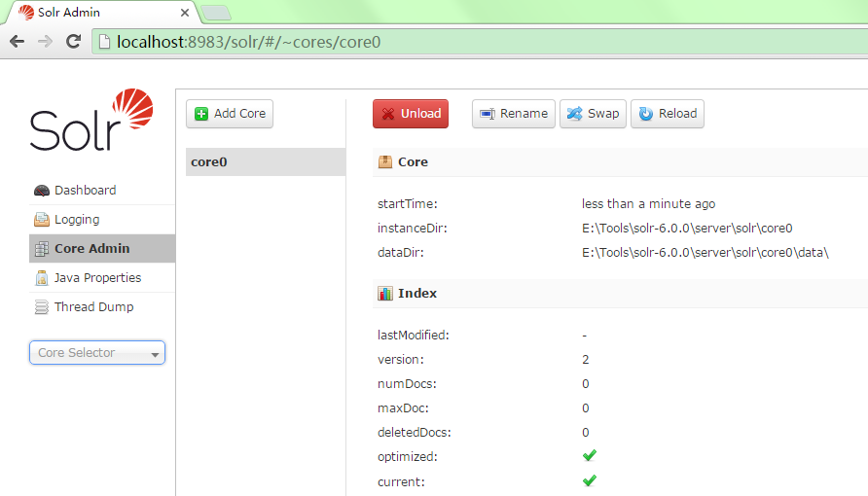Open Java Properties page
The height and width of the screenshot is (496, 868).
click(x=102, y=277)
